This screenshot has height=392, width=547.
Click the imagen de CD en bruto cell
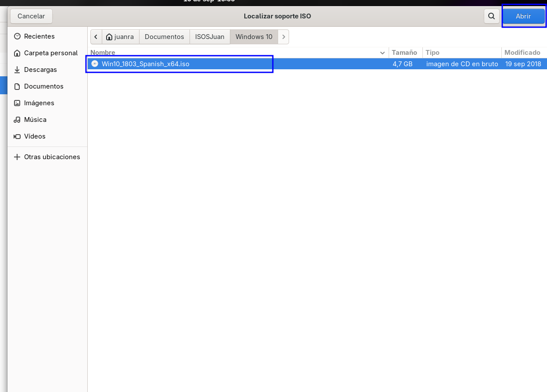462,64
